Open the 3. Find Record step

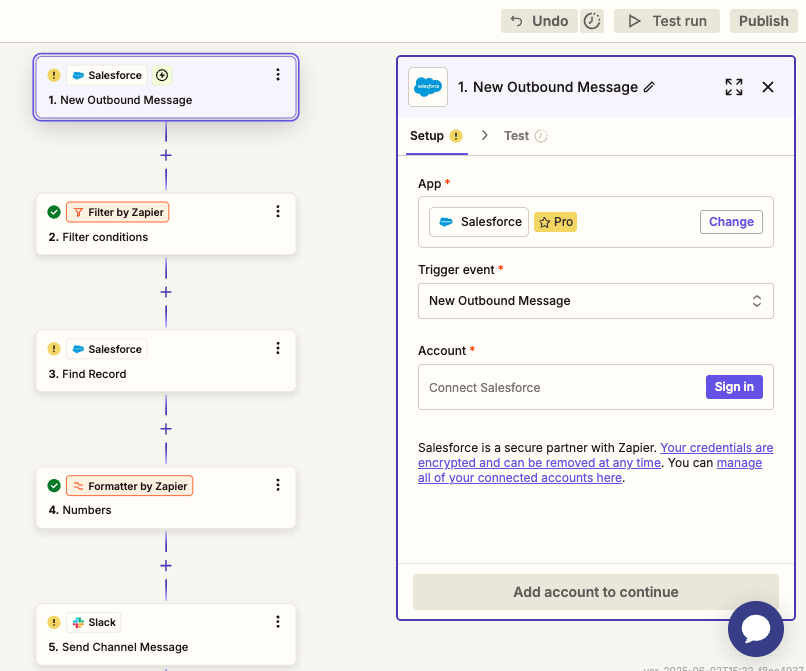[x=166, y=361]
